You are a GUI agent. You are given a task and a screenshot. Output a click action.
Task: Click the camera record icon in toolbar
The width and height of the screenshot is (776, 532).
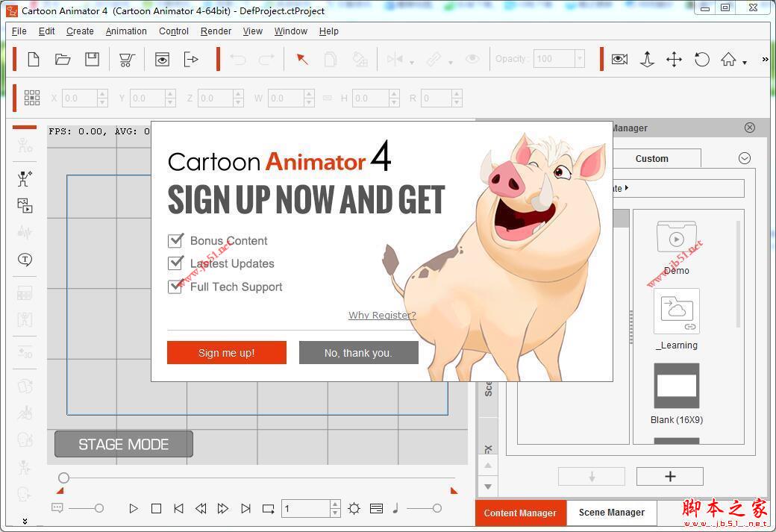click(619, 60)
